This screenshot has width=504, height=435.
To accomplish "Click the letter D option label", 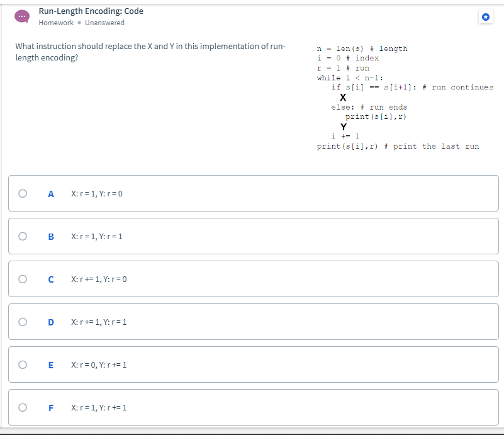I will tap(51, 322).
